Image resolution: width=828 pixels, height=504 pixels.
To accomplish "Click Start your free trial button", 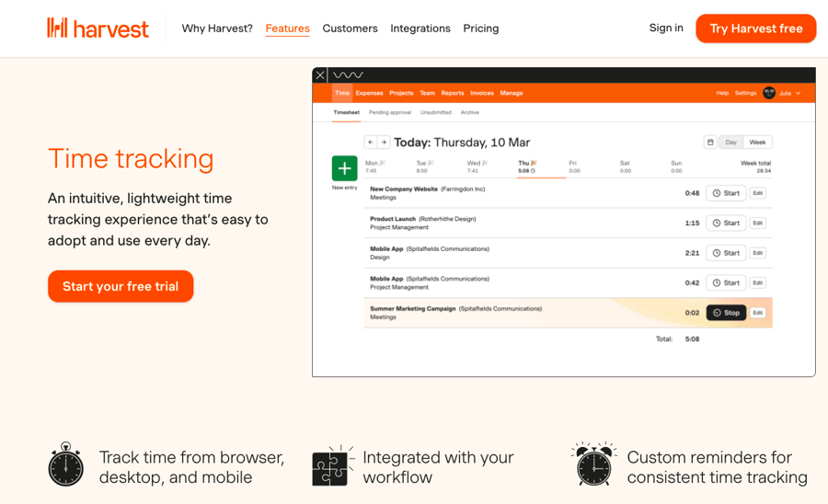I will point(121,286).
